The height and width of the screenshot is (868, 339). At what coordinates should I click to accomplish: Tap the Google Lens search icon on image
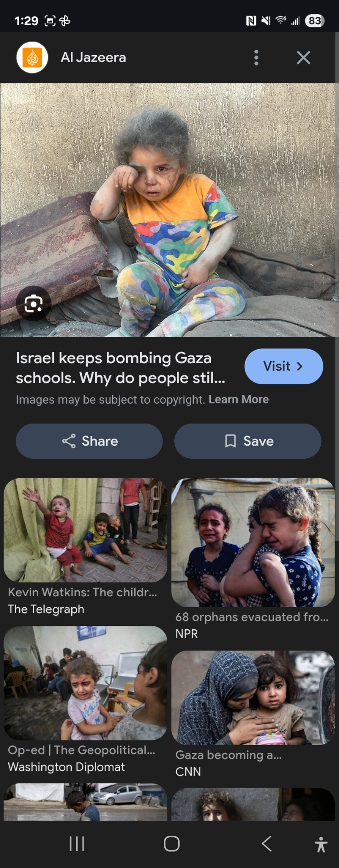(34, 303)
